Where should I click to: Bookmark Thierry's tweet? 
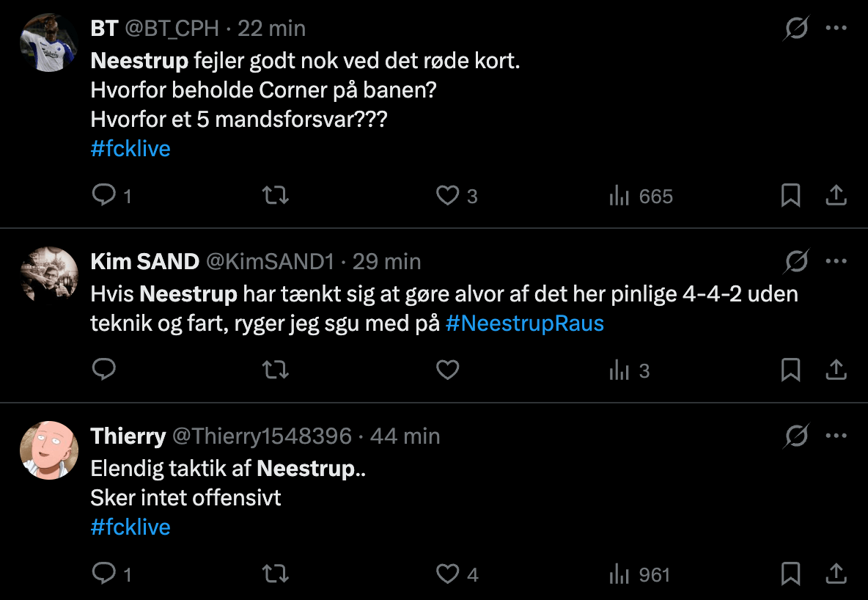click(790, 574)
